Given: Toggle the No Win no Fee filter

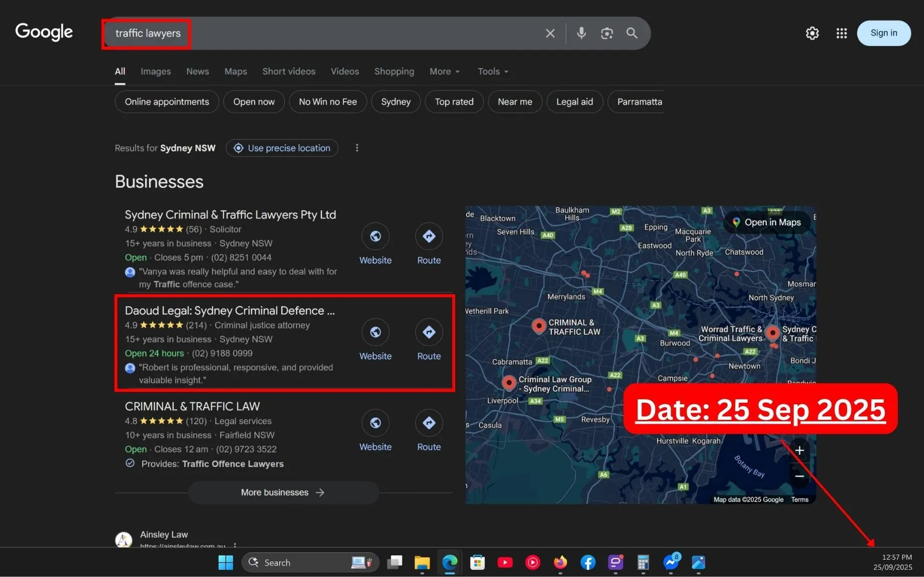Looking at the screenshot, I should pyautogui.click(x=328, y=102).
